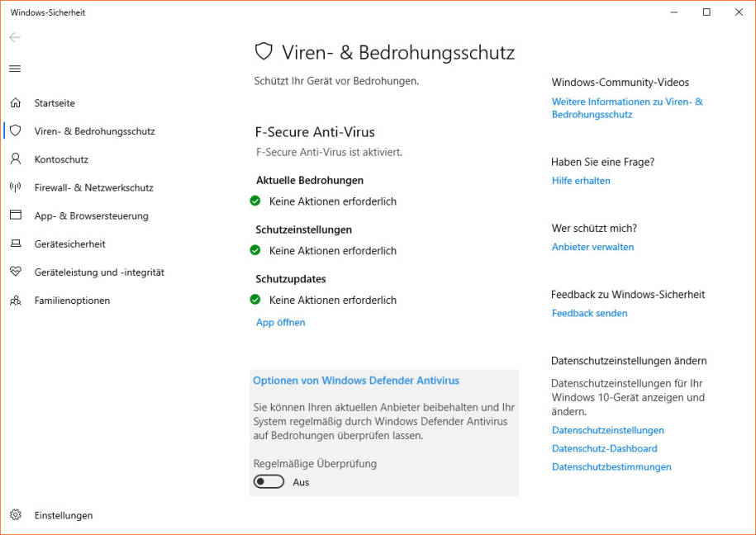Open the F-Secure app via App öffnen

(x=280, y=322)
